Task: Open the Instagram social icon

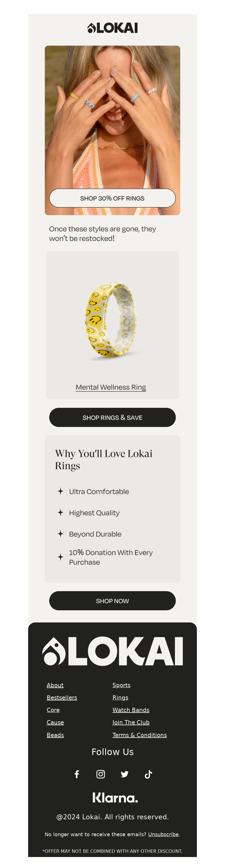Action: tap(101, 774)
